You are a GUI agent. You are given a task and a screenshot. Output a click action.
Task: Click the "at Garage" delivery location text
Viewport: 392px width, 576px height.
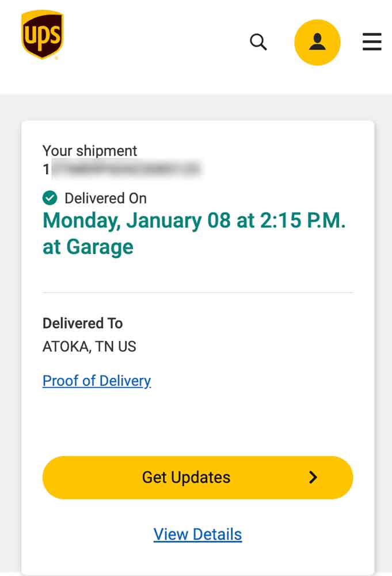coord(88,247)
